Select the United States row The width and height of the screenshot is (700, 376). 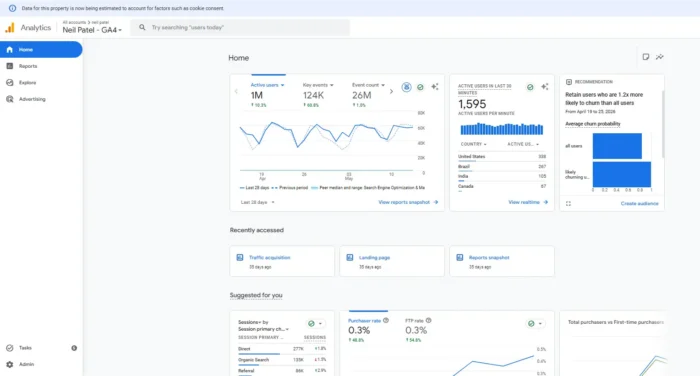502,157
